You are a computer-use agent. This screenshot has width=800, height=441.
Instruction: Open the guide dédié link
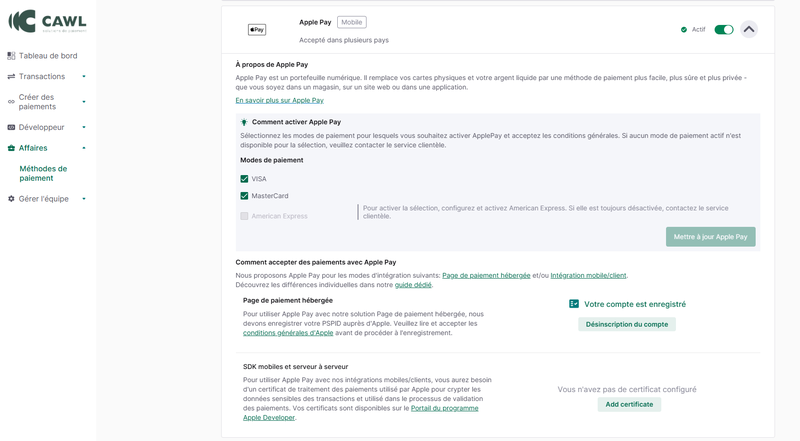pyautogui.click(x=413, y=285)
